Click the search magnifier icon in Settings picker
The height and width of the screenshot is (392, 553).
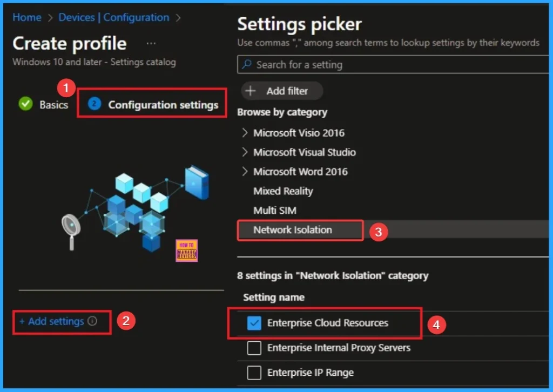point(246,64)
